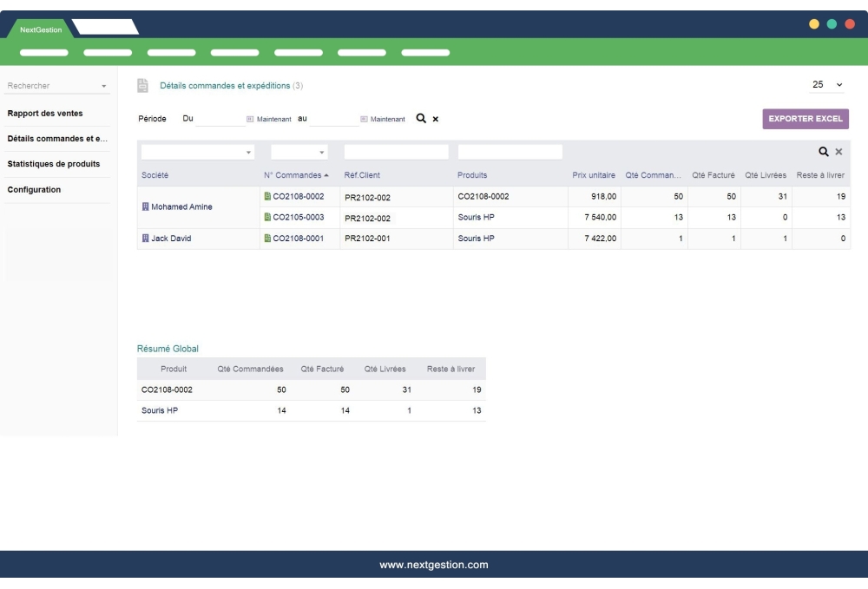Screen dimensions: 868x589
Task: Expand the Rechercher dropdown in the sidebar
Action: (104, 86)
